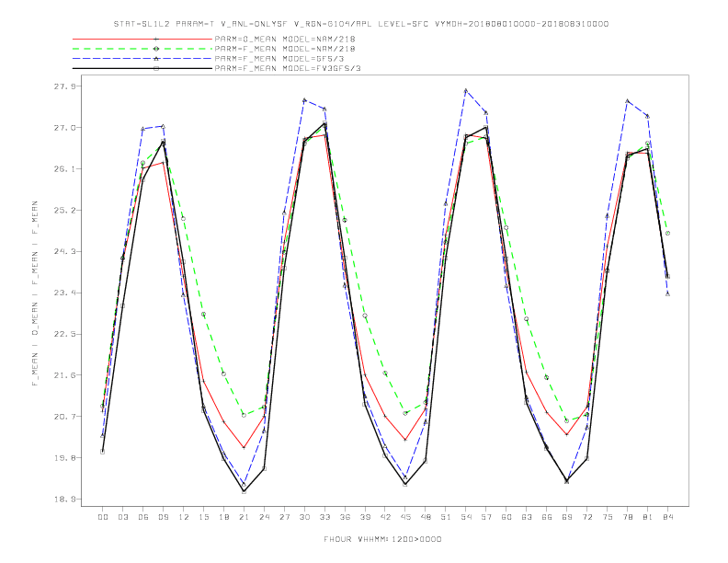Click x-axis tick label 21
Image resolution: width=728 pixels, height=563 pixels.
click(244, 517)
